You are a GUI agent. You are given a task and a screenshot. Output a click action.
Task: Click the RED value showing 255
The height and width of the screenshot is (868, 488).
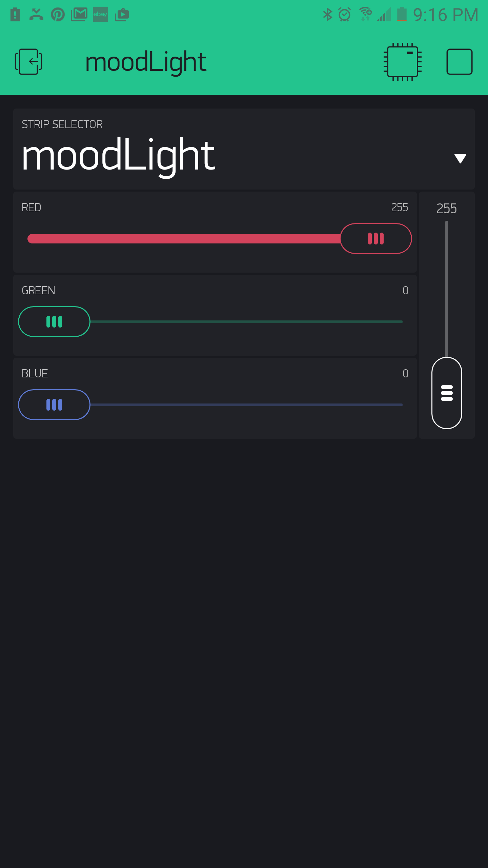(x=400, y=208)
